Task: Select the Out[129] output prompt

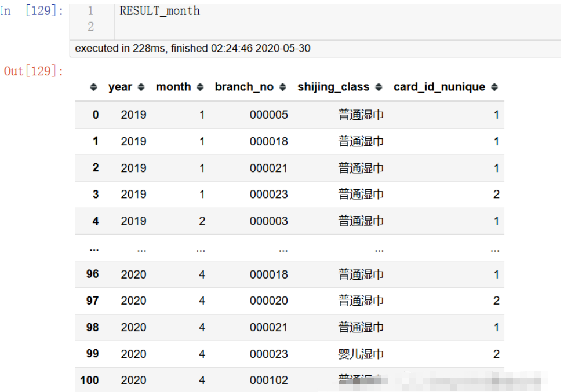Action: 34,71
